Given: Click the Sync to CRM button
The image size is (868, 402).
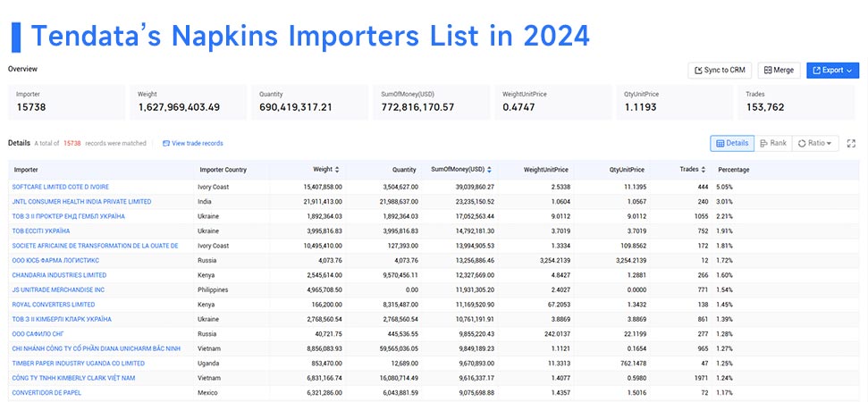Looking at the screenshot, I should (720, 71).
